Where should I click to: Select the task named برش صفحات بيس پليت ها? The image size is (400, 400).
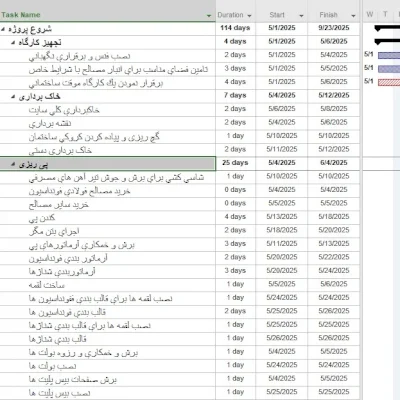pyautogui.click(x=73, y=379)
